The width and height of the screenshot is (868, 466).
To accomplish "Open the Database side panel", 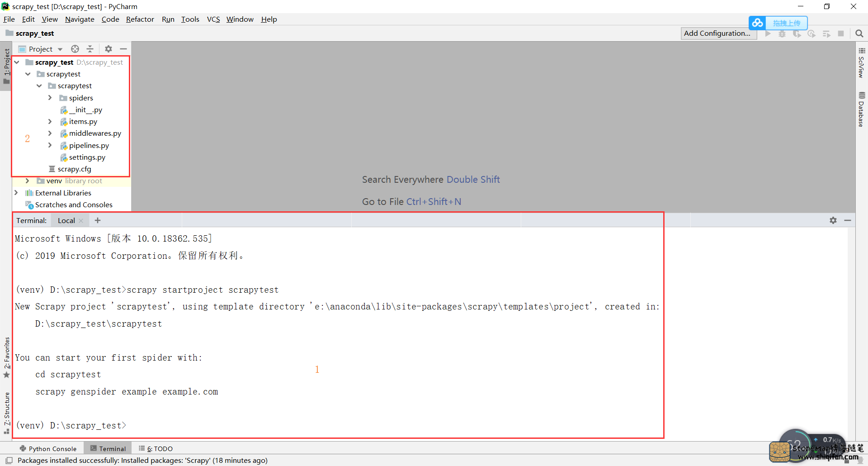I will click(x=861, y=109).
